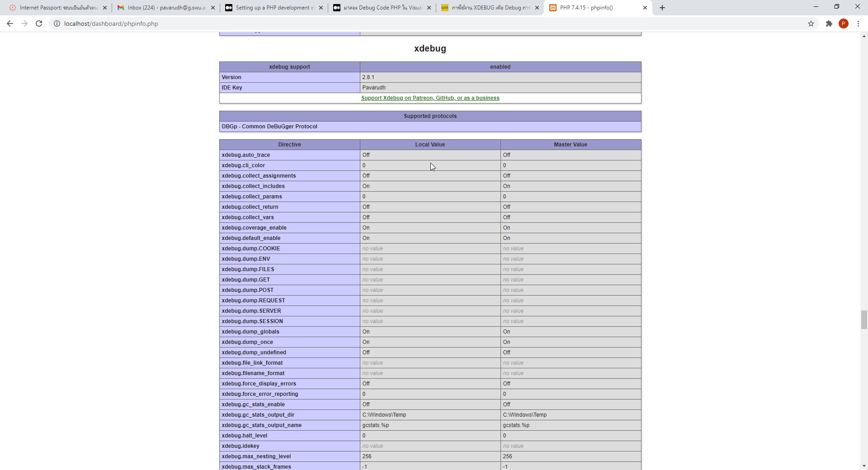The height and width of the screenshot is (470, 868).
Task: Click xdebug.max_nesting_level local value 256
Action: [x=367, y=456]
